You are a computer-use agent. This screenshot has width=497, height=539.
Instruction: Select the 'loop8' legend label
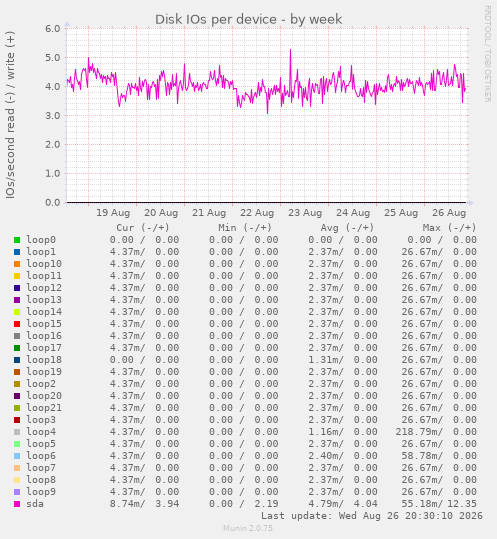(41, 480)
